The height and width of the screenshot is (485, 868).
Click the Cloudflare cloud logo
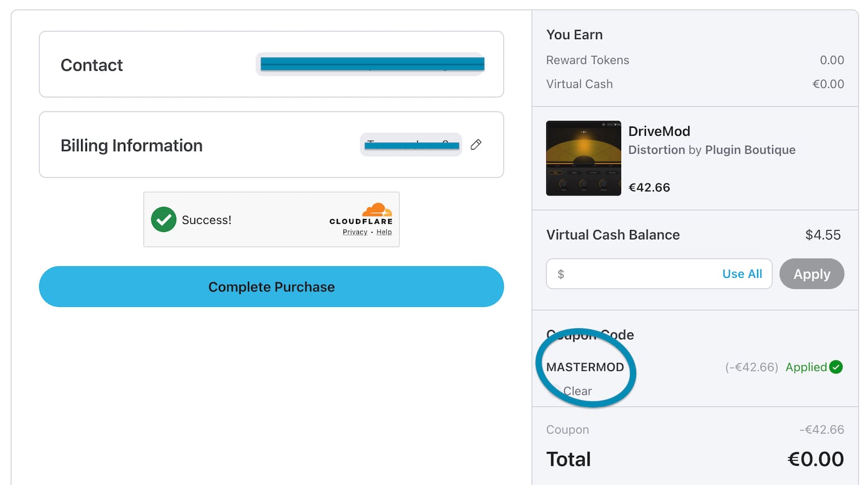click(x=376, y=210)
